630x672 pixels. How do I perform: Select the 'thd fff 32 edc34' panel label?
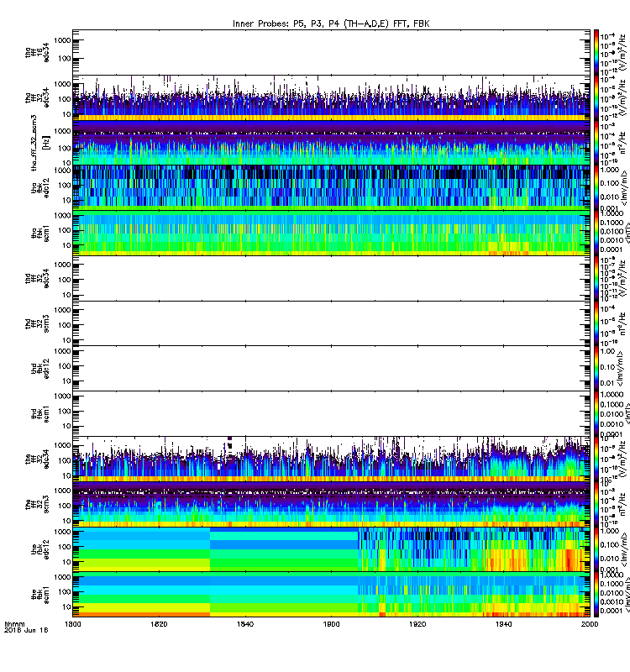pyautogui.click(x=37, y=279)
